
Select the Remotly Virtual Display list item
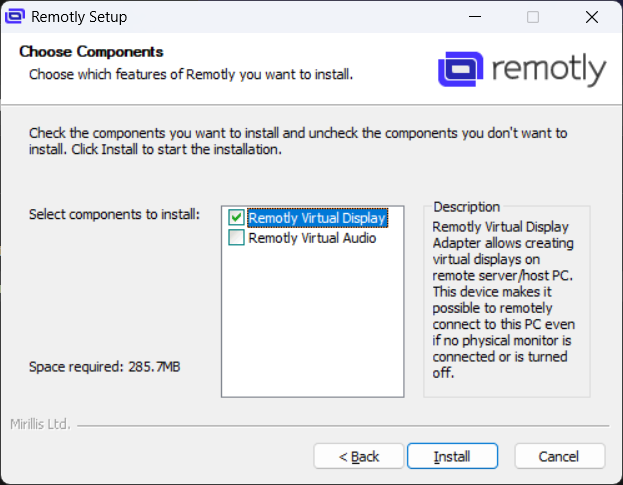[317, 218]
